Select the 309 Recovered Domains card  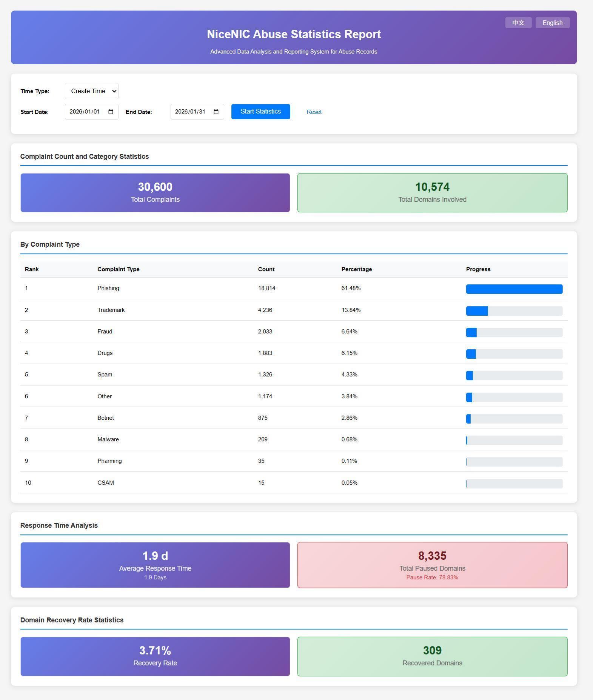(x=432, y=657)
